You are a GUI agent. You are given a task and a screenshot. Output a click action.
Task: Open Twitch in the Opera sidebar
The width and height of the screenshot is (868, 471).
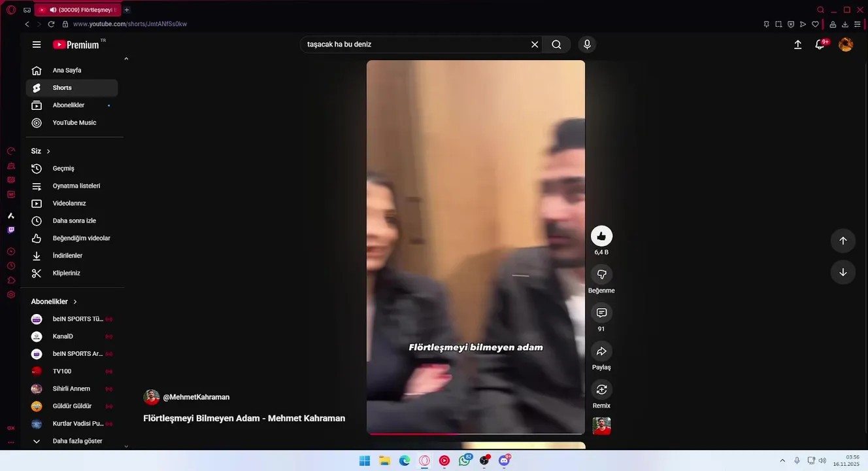tap(10, 230)
